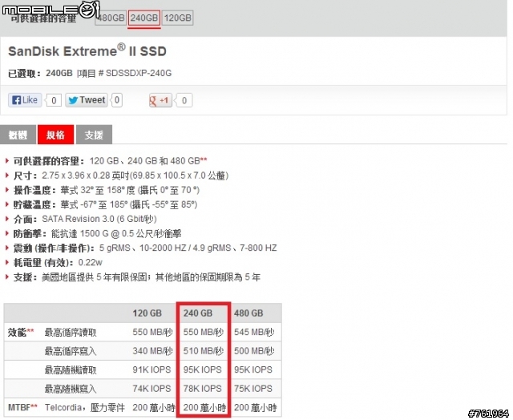The image size is (513, 420).
Task: Click the 已選取 240GB selected label
Action: [x=40, y=73]
